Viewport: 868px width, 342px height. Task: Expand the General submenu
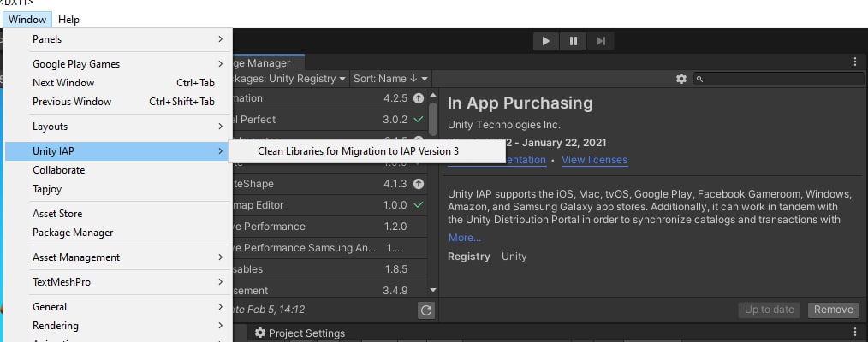point(118,307)
